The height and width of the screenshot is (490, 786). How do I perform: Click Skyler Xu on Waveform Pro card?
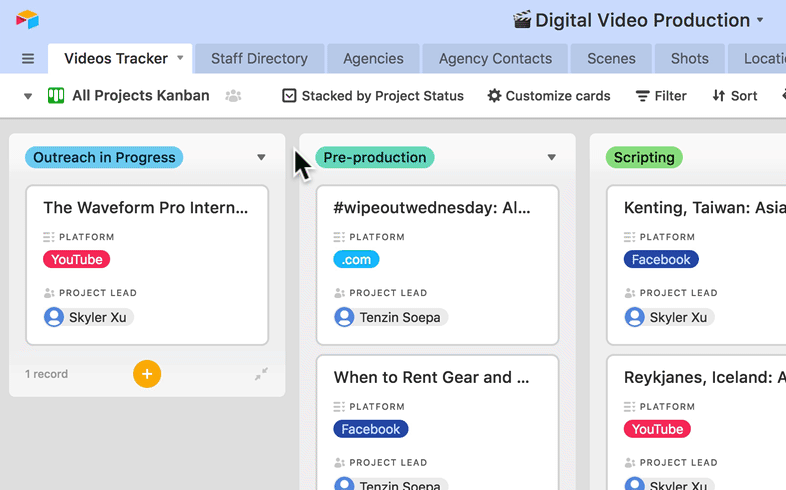pos(89,317)
